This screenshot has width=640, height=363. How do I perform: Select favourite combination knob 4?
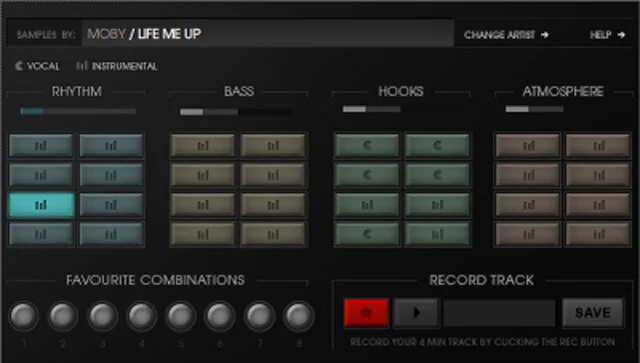142,316
